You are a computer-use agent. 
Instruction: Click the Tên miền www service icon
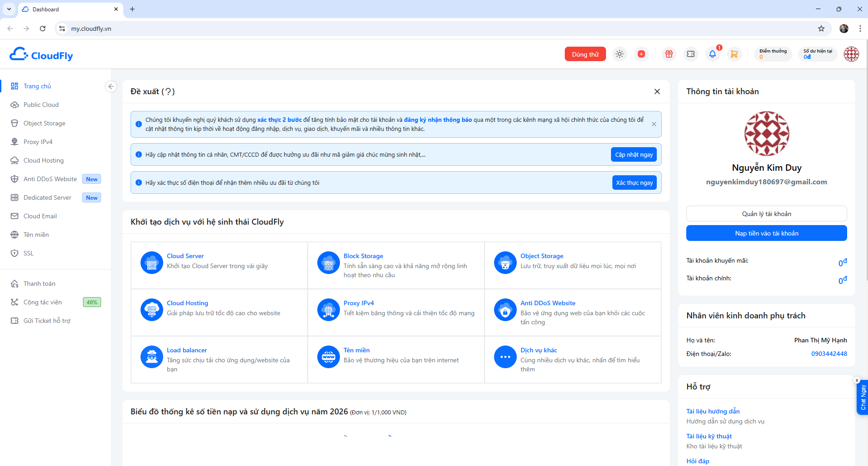(329, 357)
